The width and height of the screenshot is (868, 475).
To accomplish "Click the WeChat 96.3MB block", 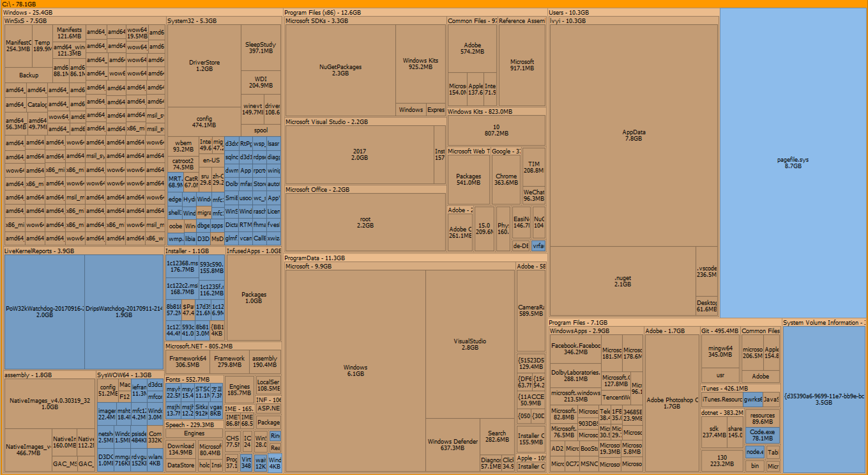I will [534, 195].
